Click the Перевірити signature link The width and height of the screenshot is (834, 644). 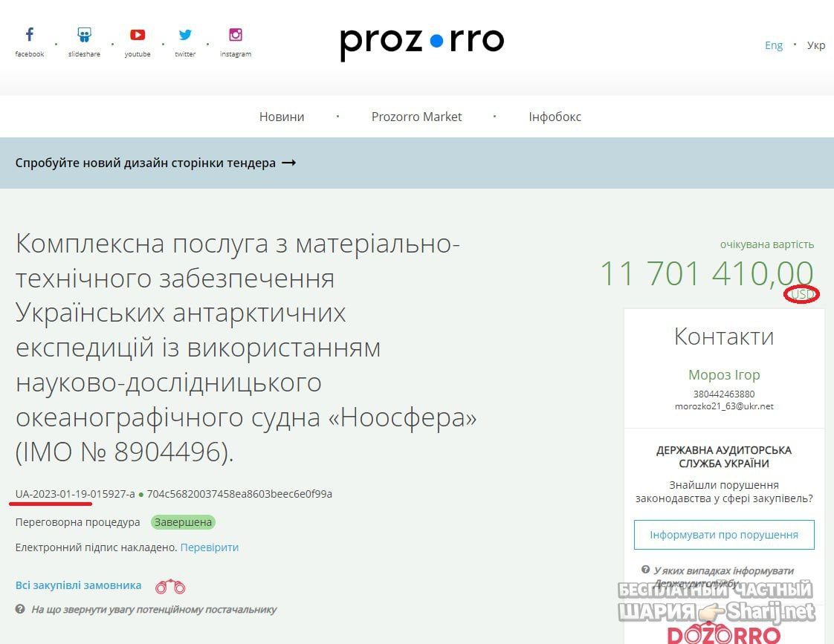210,547
